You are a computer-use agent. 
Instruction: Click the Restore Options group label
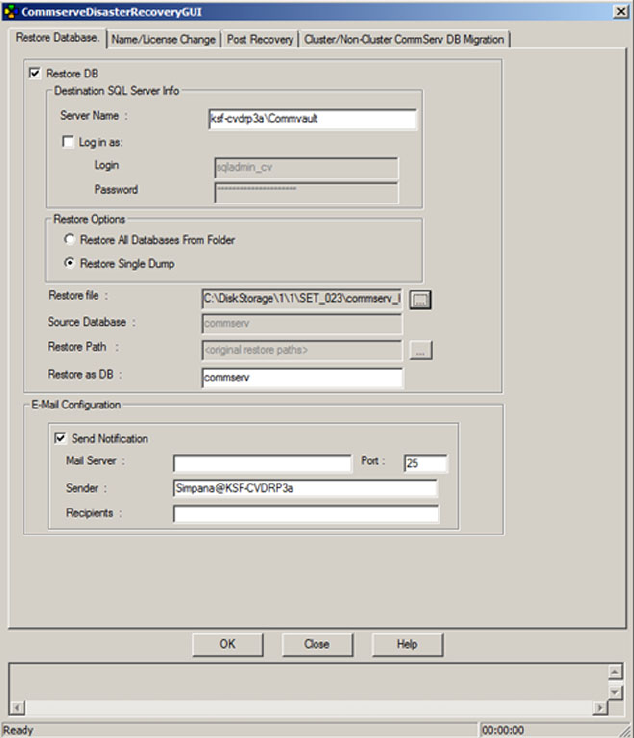click(x=89, y=219)
